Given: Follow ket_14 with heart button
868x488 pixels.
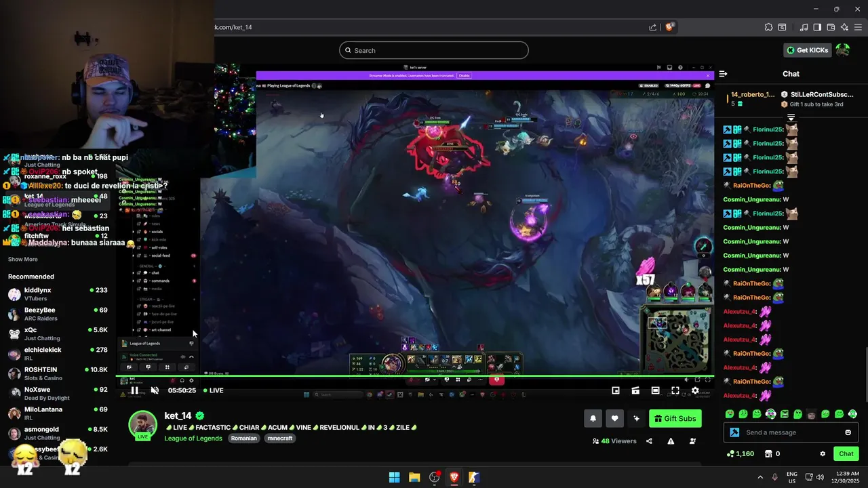Looking at the screenshot, I should coord(614,418).
